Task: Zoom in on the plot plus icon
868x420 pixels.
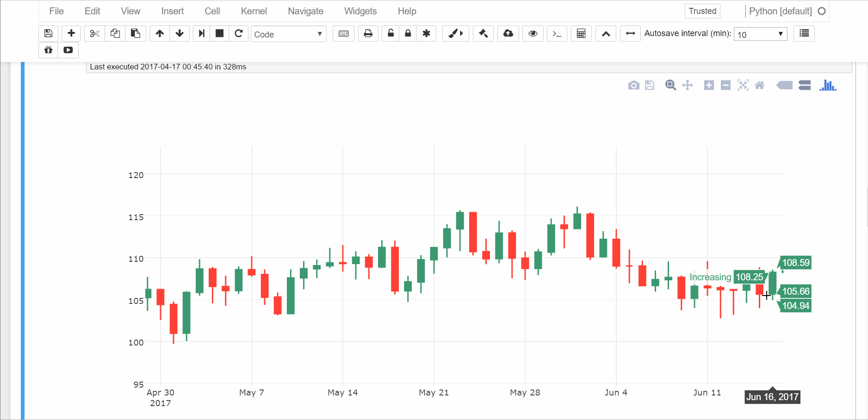Action: 709,85
